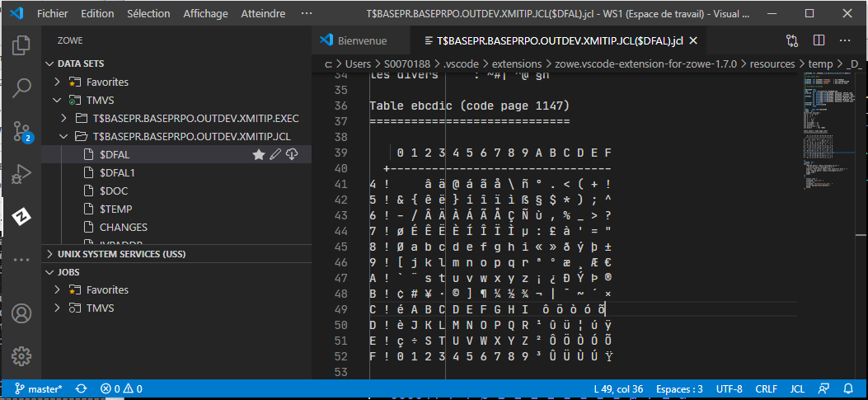Open the Manage gear menu

pyautogui.click(x=21, y=357)
